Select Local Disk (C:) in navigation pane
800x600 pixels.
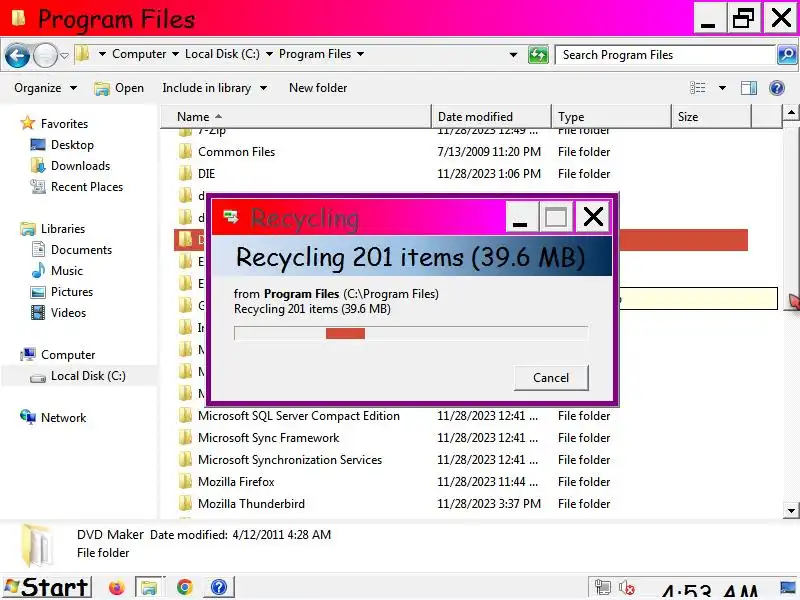click(88, 376)
